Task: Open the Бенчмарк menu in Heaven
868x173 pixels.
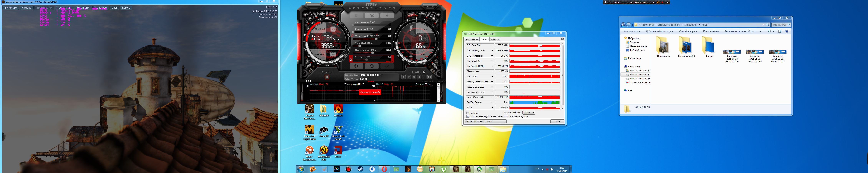Action: [11, 8]
